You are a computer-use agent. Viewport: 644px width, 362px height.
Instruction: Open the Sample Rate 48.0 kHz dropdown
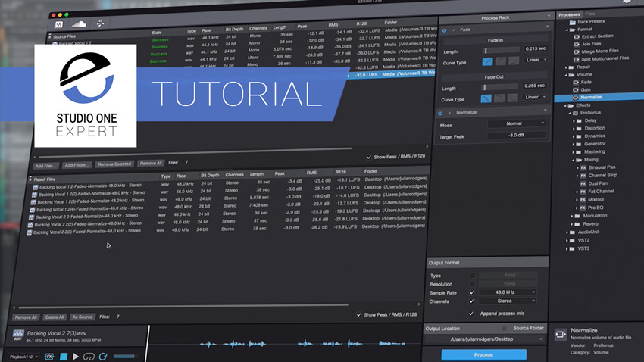tap(508, 292)
